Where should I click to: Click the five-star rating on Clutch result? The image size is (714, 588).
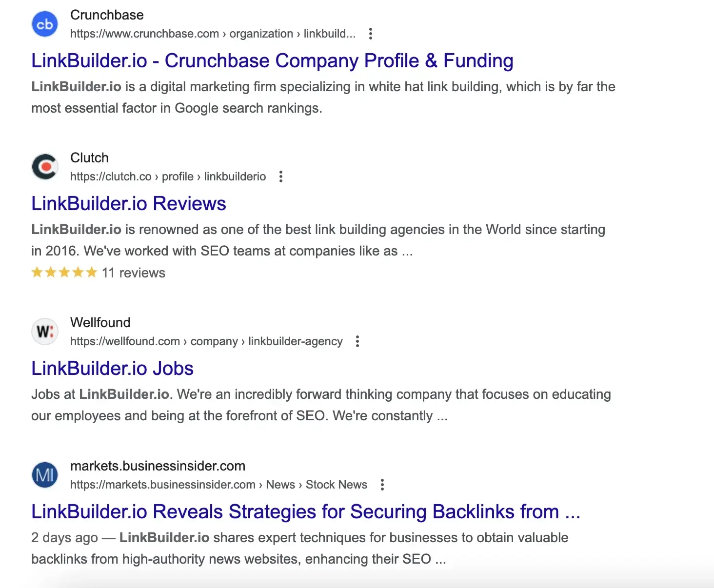tap(64, 273)
